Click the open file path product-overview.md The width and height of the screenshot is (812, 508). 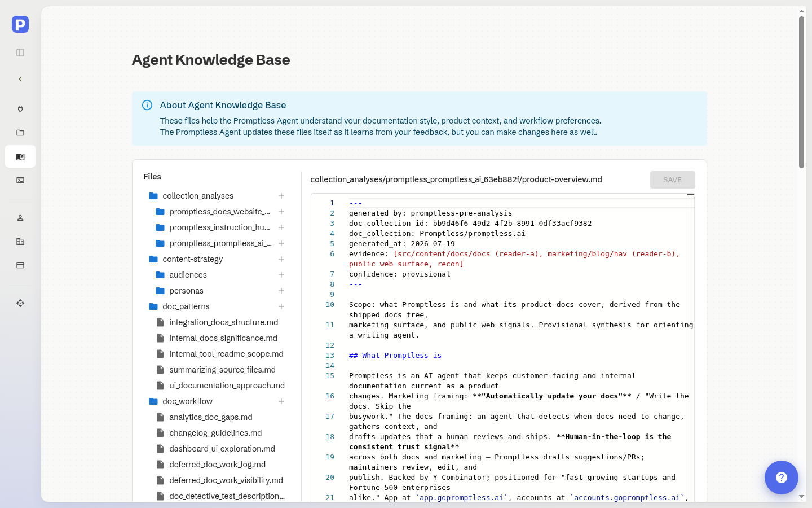pos(456,179)
